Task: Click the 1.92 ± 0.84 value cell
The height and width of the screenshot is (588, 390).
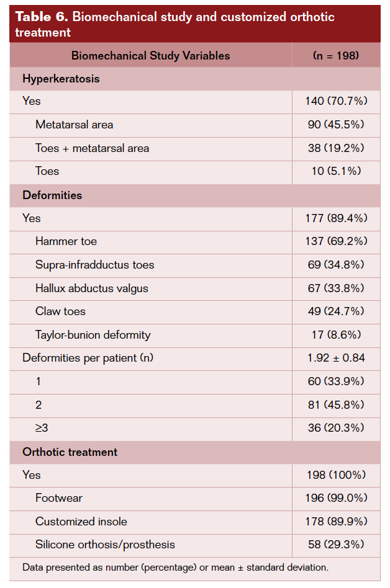Action: [336, 358]
